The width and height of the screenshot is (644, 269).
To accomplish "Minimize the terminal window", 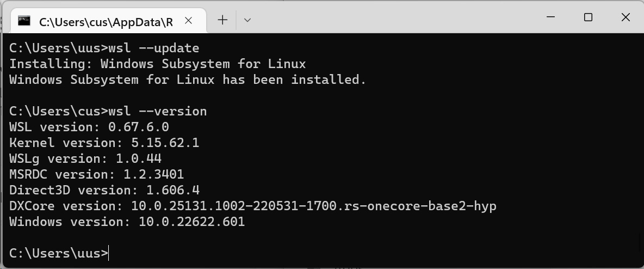I will click(x=551, y=17).
